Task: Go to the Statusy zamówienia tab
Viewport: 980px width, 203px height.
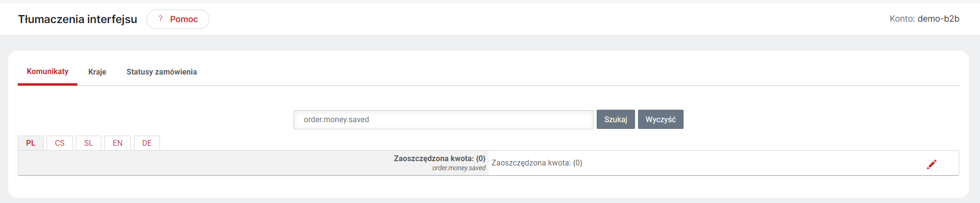Action: pyautogui.click(x=162, y=72)
